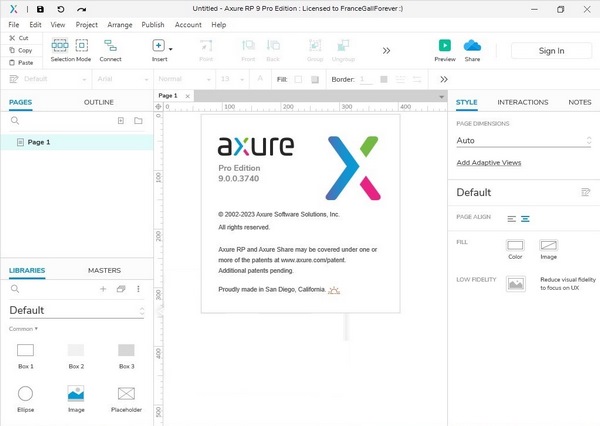This screenshot has height=426, width=600.
Task: Add a new folder icon
Action: pos(138,121)
